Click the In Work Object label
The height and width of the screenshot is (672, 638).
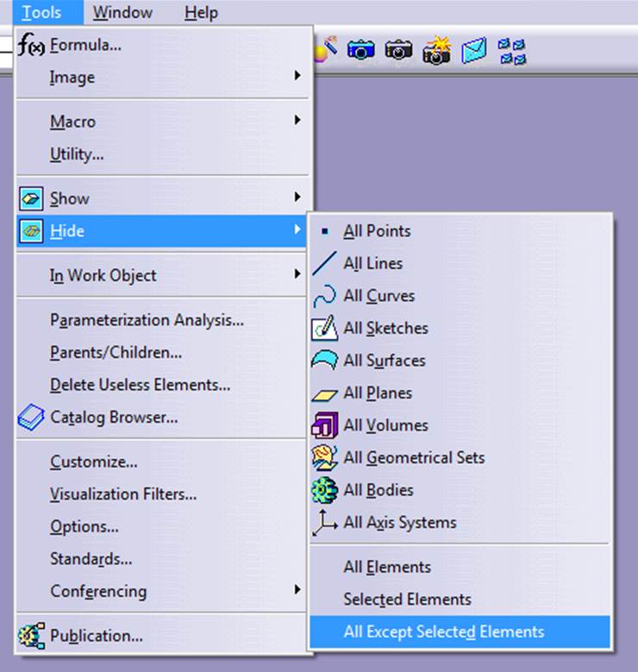pyautogui.click(x=103, y=275)
